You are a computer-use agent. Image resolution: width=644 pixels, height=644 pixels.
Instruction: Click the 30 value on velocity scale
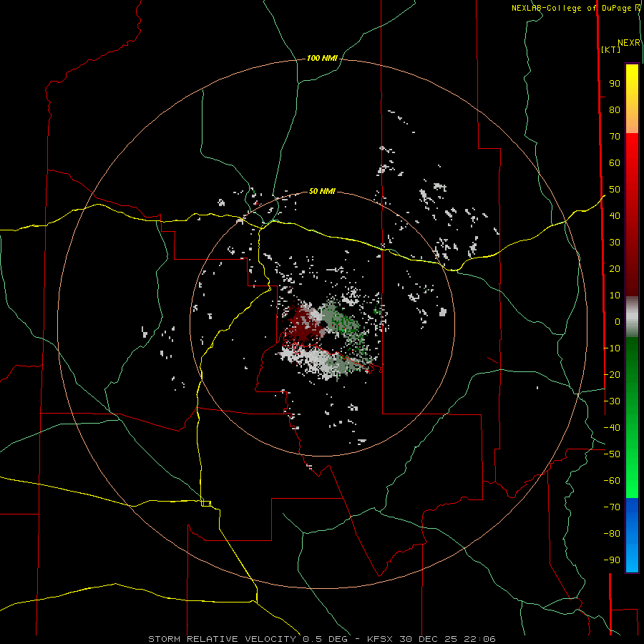615,243
